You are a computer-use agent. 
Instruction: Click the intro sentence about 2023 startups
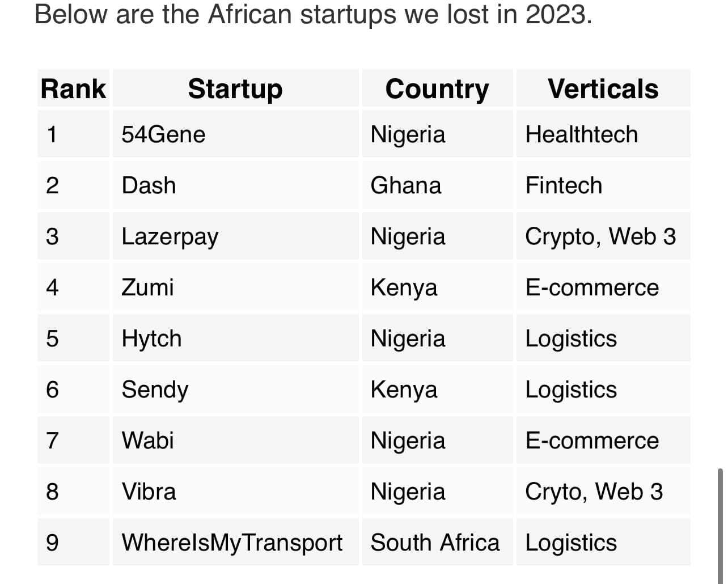pos(313,14)
